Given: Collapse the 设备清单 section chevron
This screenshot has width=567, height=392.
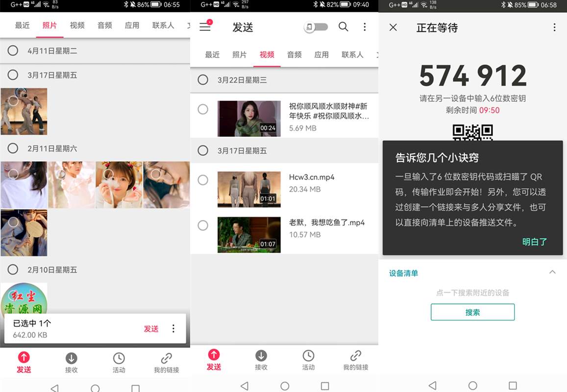Looking at the screenshot, I should tap(552, 272).
